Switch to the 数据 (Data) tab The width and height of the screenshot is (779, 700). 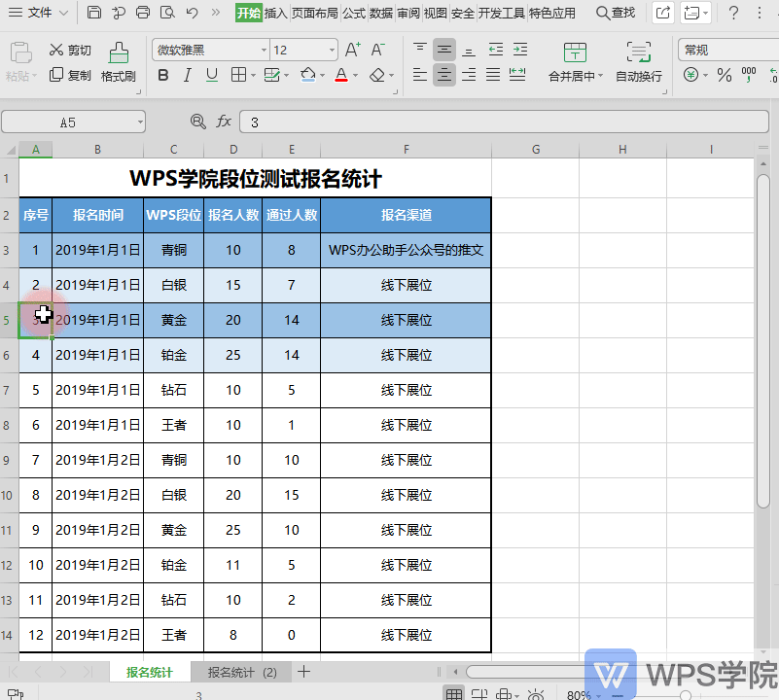(381, 13)
